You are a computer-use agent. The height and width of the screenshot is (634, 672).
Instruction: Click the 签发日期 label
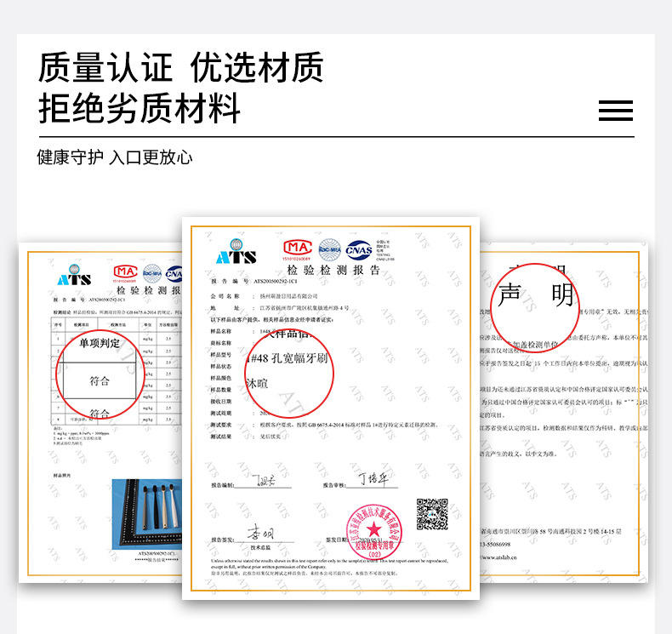(337, 540)
